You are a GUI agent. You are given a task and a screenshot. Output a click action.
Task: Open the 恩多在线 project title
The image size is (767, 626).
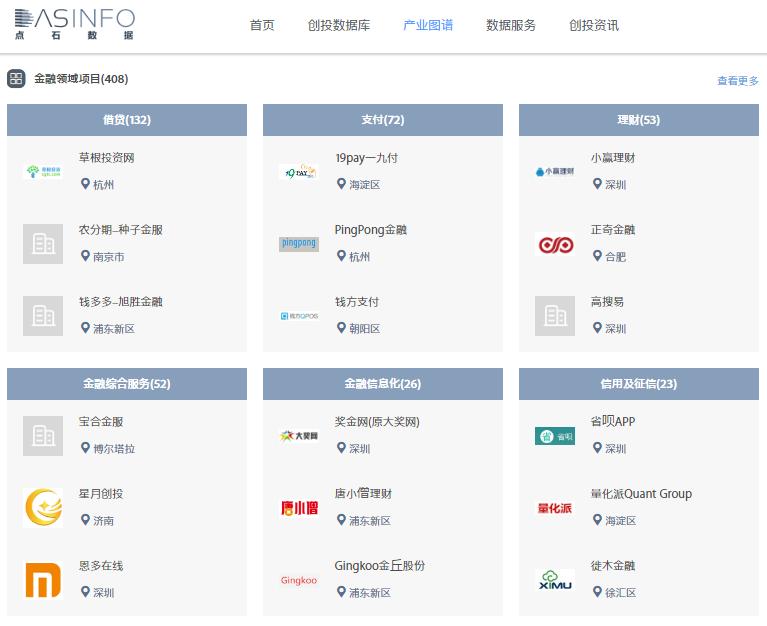coord(101,566)
